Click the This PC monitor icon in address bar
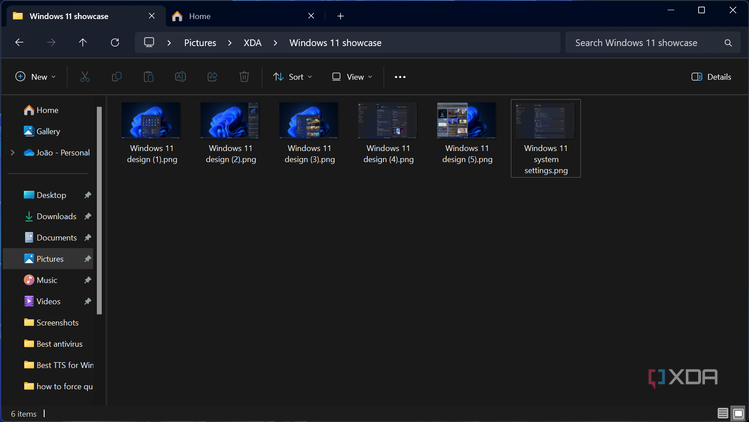Viewport: 749px width, 422px height. click(x=149, y=42)
